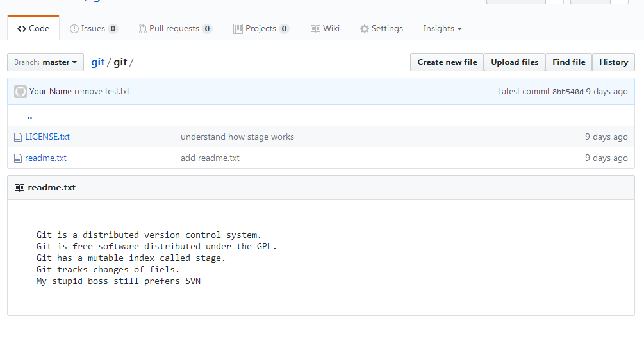Click the Issues count badge 0

point(113,29)
